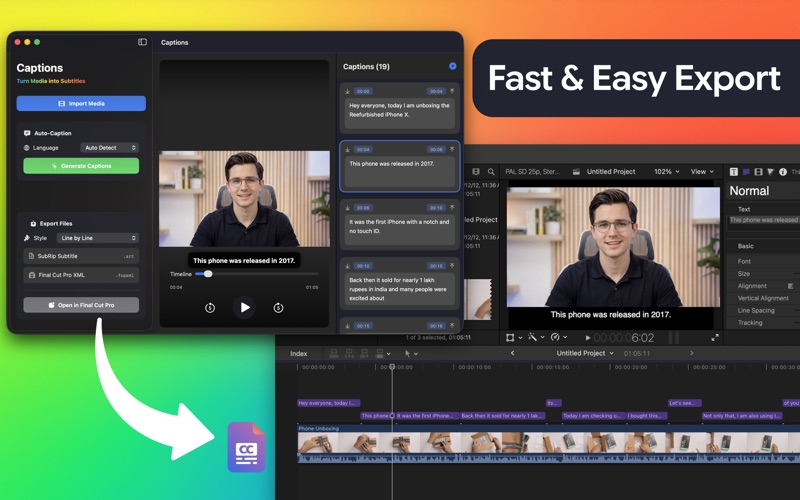800x500 pixels.
Task: Open the dropdown arrow next to Transform tool
Action: point(520,338)
